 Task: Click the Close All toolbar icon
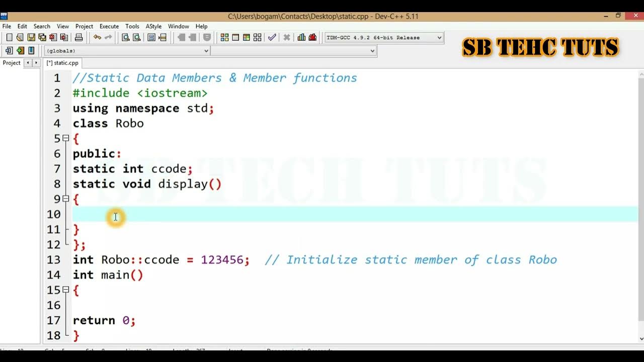(64, 37)
